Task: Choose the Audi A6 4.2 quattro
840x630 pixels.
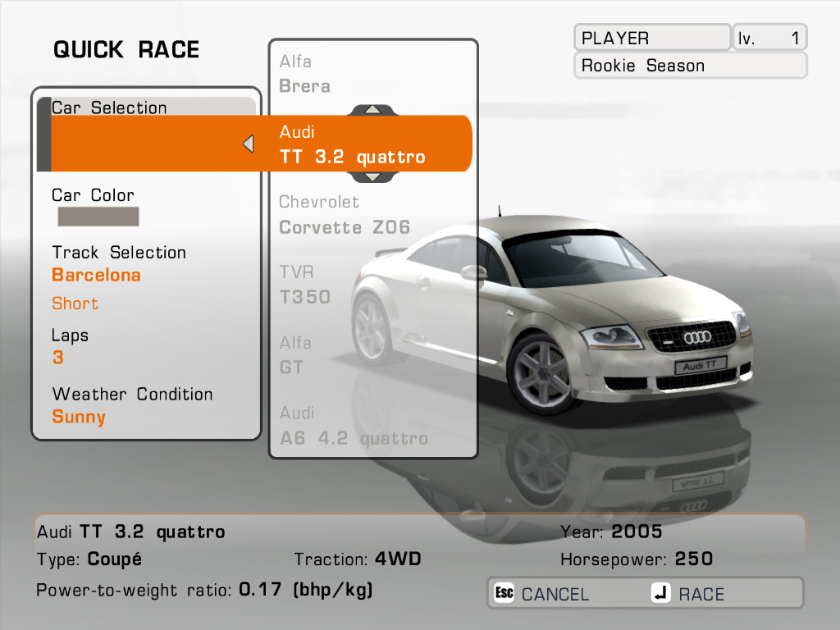Action: tap(353, 426)
